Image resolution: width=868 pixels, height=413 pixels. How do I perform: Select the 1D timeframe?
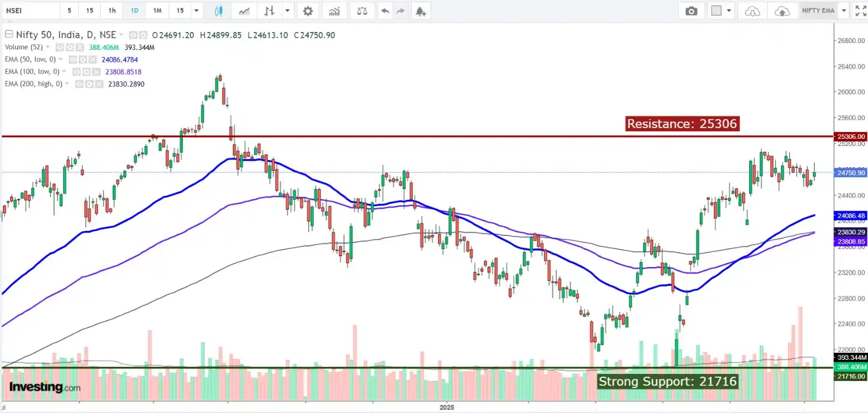coord(135,11)
